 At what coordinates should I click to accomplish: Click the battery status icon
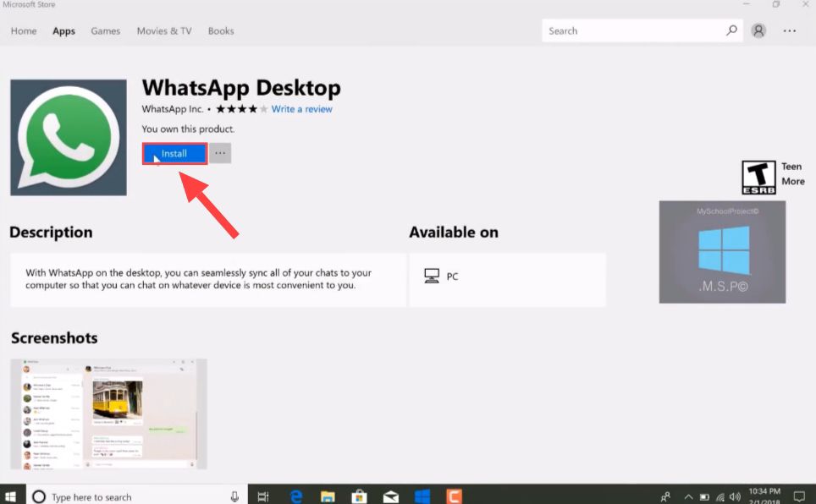click(704, 497)
